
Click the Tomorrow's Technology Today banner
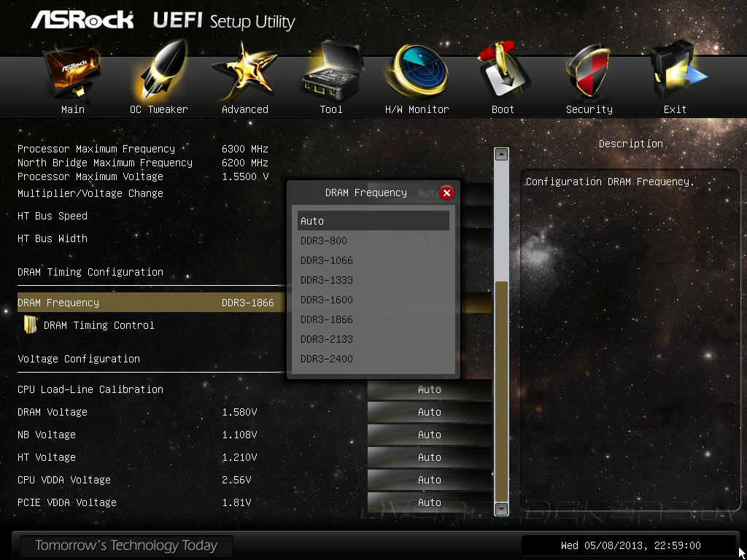126,545
